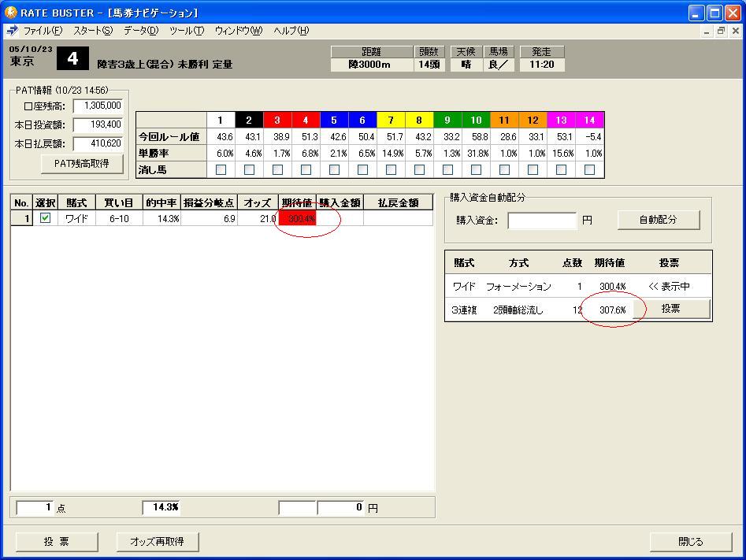
Task: Maximize the RATE BUSTER window
Action: (x=714, y=13)
